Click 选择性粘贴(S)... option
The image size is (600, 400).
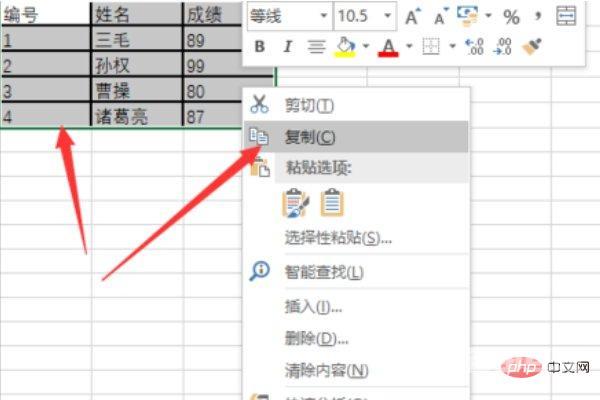click(x=338, y=238)
